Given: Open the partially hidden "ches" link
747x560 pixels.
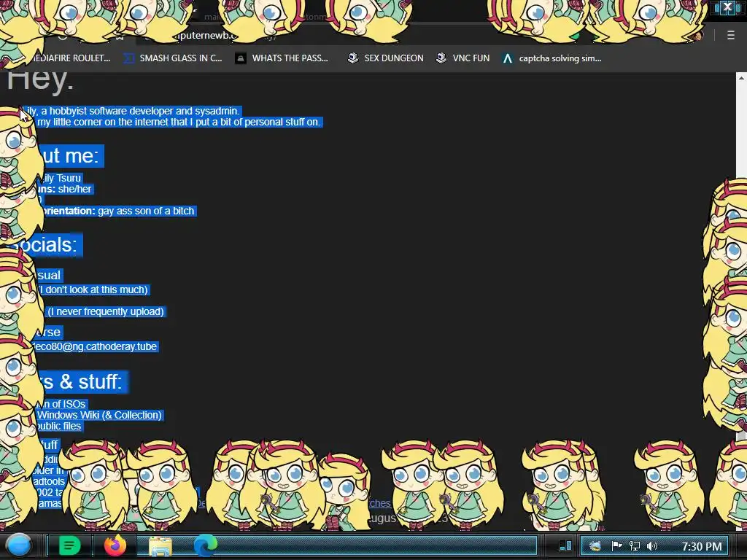Looking at the screenshot, I should (x=379, y=503).
